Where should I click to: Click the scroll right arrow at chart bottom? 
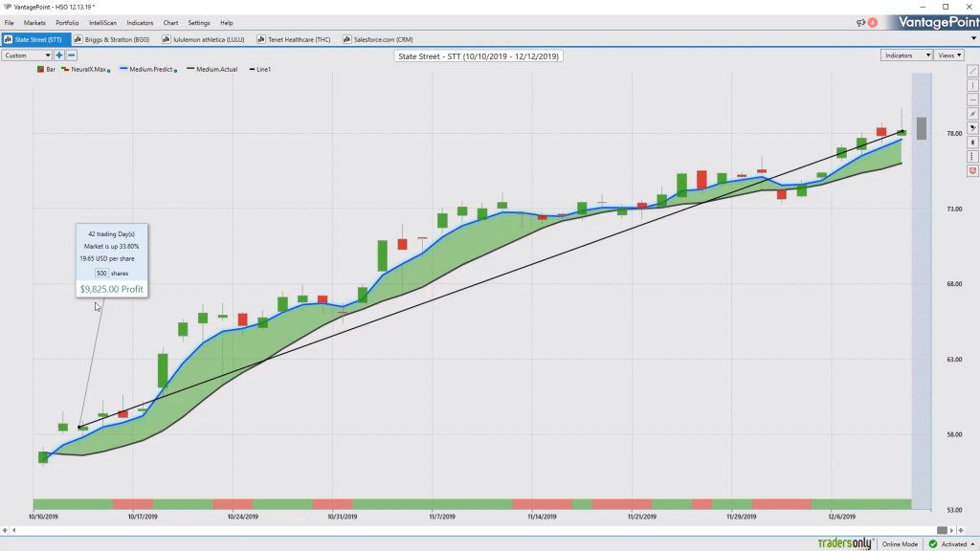click(952, 530)
